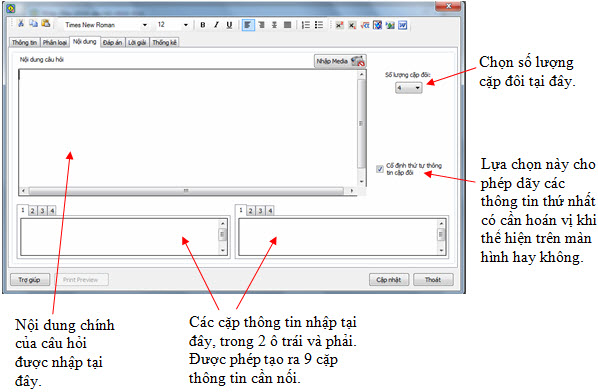Switch to the Thông tin tab
Viewport: 598px width, 392px height.
(x=24, y=42)
